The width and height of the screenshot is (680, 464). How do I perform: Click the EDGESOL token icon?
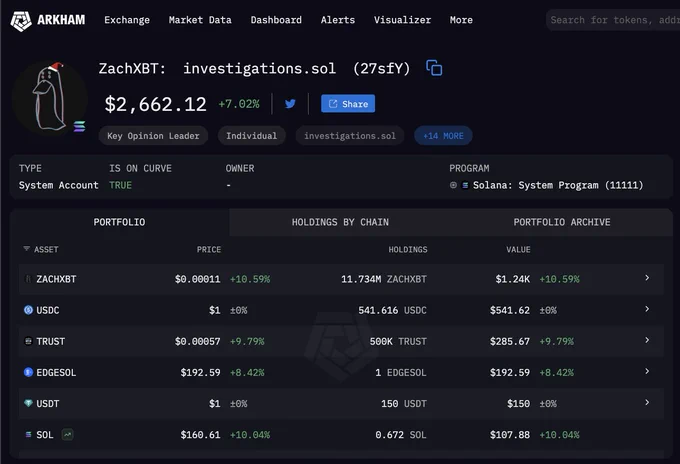[x=28, y=372]
